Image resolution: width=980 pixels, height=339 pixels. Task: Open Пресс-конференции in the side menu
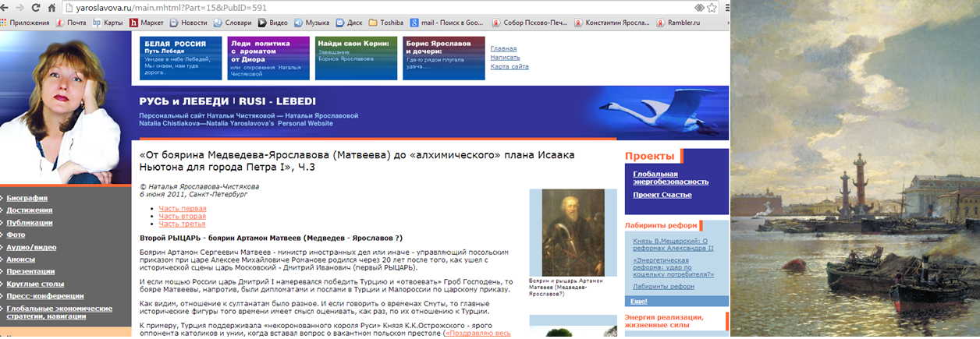(45, 296)
